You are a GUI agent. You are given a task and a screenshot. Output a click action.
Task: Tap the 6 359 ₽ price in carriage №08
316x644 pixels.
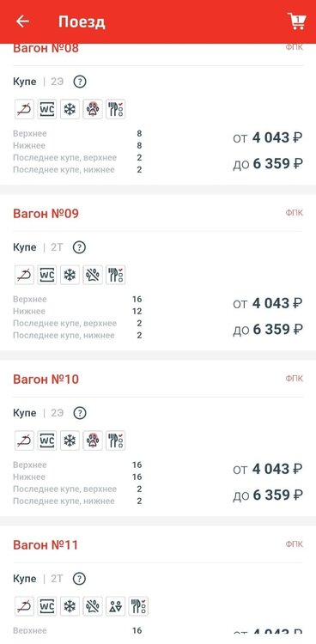tap(277, 164)
